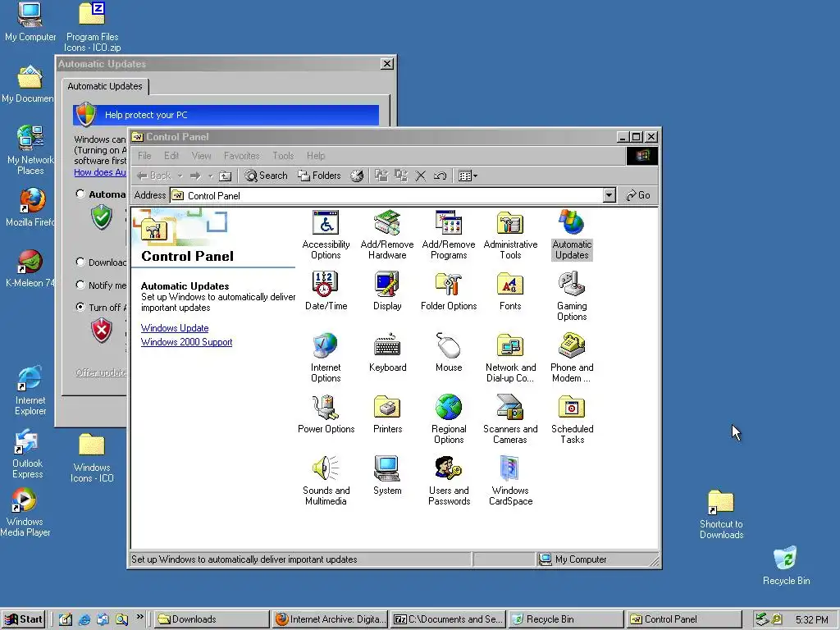Click the Copy To toolbar button
Image resolution: width=840 pixels, height=630 pixels.
tap(400, 176)
